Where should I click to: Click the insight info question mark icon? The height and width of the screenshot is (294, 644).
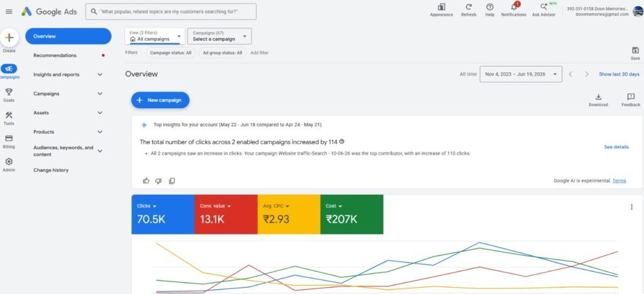(x=341, y=142)
